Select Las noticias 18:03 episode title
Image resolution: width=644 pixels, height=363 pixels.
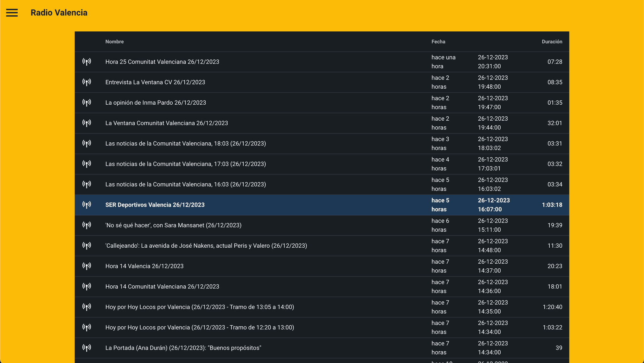tap(186, 144)
